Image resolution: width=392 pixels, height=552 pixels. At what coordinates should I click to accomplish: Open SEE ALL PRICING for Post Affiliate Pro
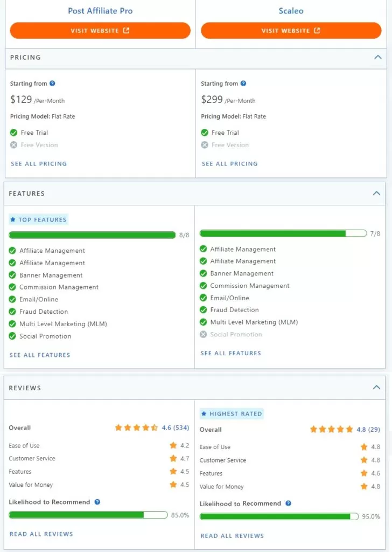pyautogui.click(x=38, y=163)
